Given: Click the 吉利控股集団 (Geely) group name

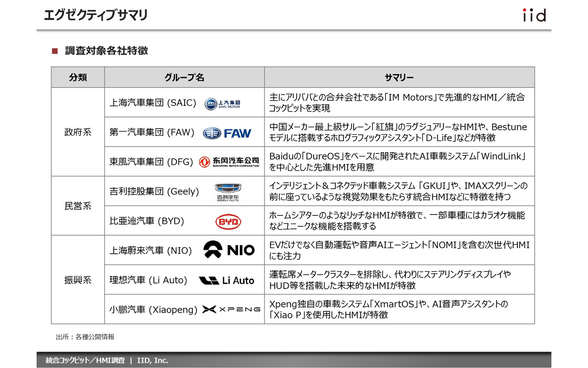Looking at the screenshot, I should (x=154, y=191).
